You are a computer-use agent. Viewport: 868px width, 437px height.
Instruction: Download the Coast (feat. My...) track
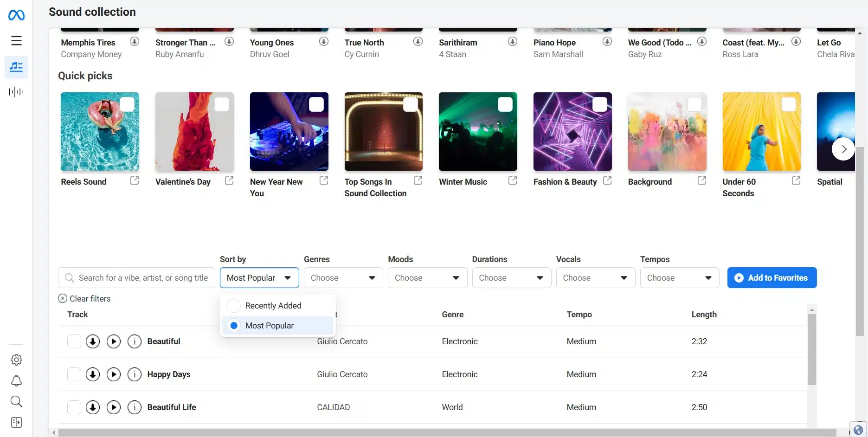click(x=796, y=42)
